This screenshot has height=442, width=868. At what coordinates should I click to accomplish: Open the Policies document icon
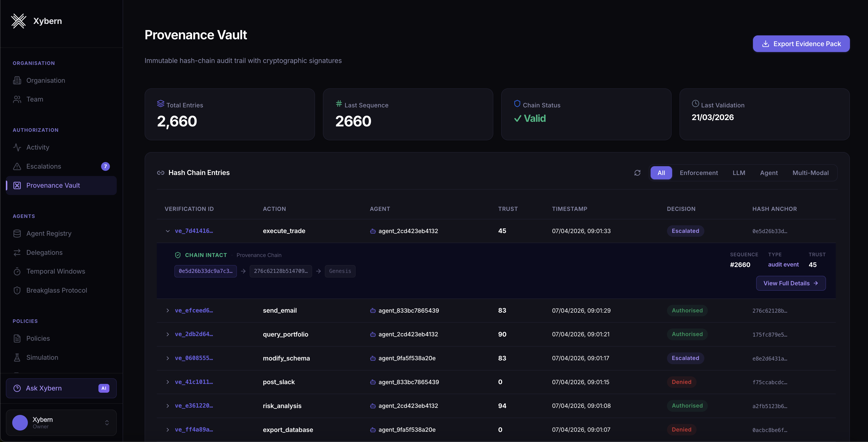(x=17, y=338)
